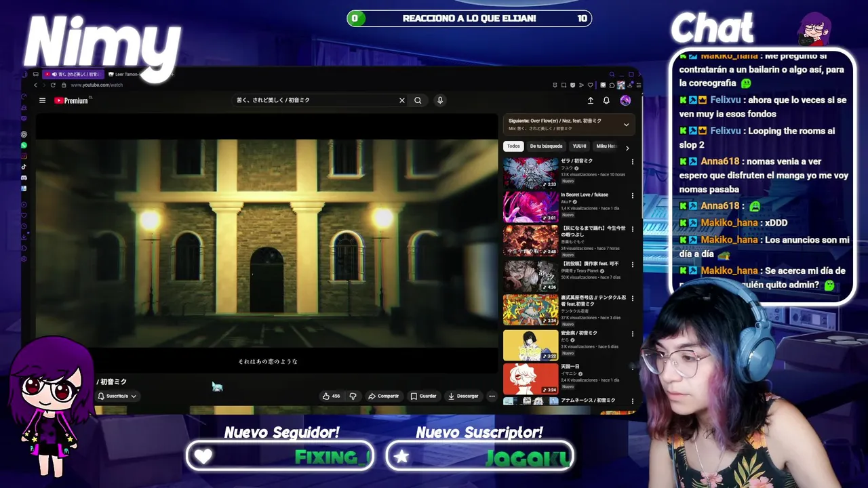Open Discord in browser sidebar
The width and height of the screenshot is (868, 488).
tap(24, 178)
